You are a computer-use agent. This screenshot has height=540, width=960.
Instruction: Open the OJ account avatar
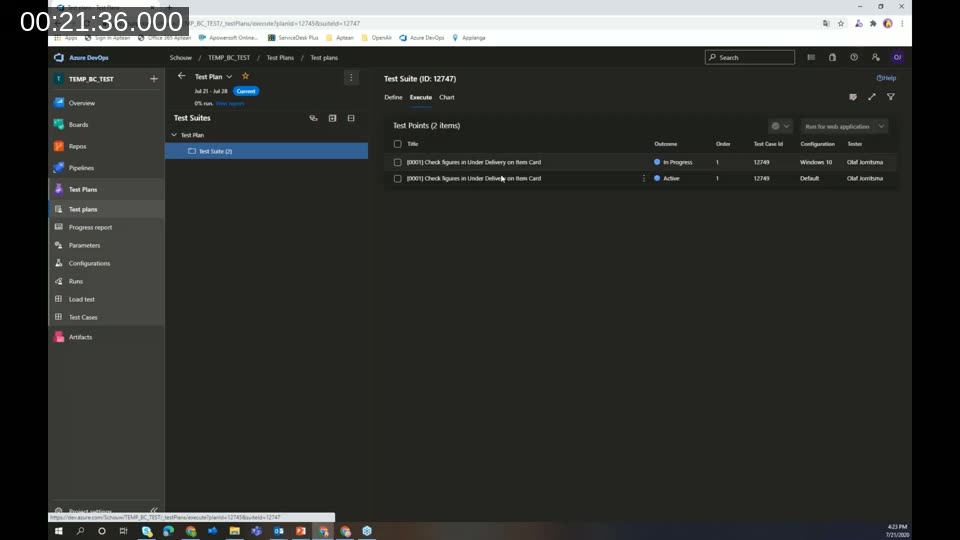898,58
